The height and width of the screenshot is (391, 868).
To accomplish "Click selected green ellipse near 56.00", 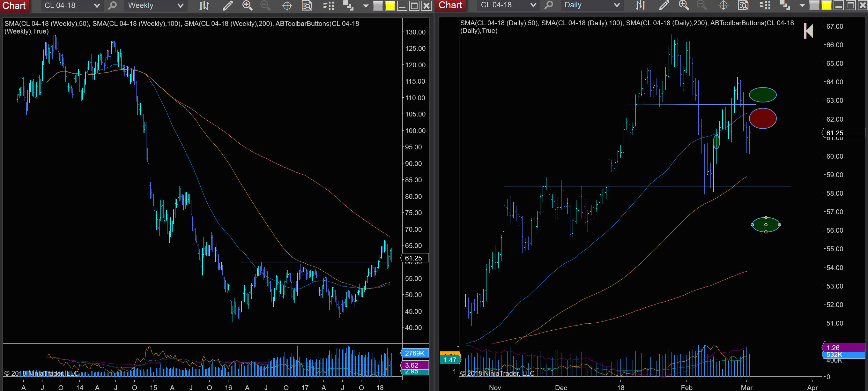I will [766, 225].
